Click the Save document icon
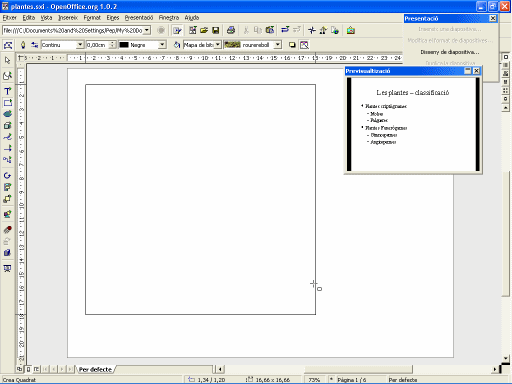The height and width of the screenshot is (384, 512). point(216,30)
